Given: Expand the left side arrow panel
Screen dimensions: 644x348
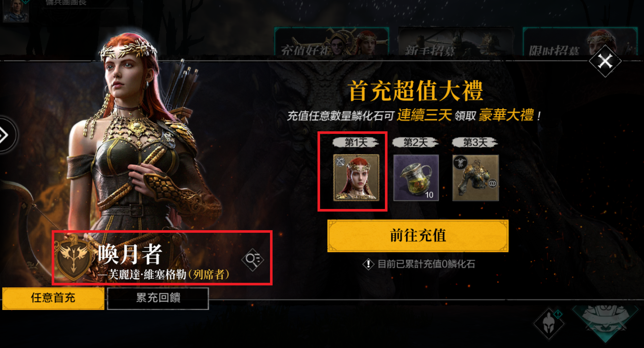Looking at the screenshot, I should 6,135.
